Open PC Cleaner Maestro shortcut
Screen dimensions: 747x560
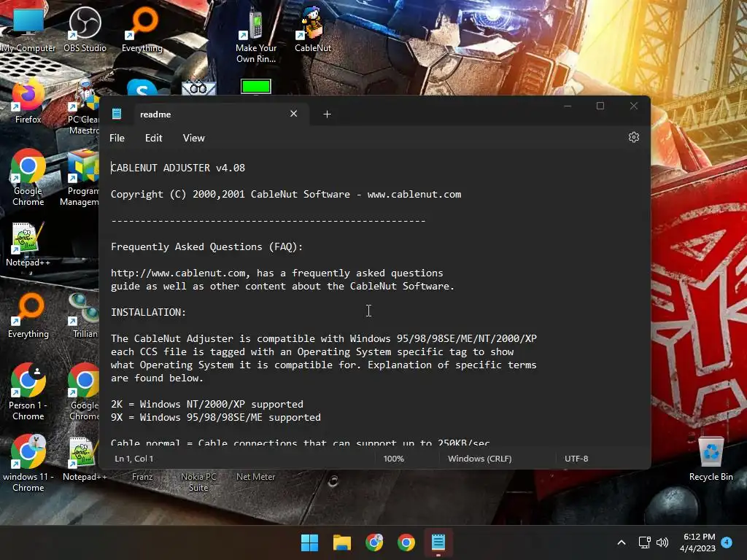[84, 107]
